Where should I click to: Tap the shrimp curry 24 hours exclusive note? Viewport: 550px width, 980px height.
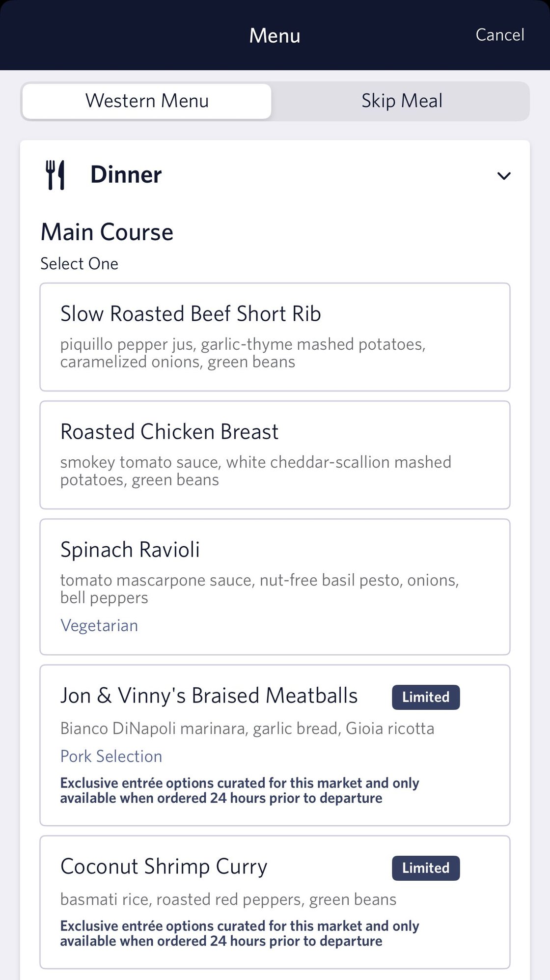pyautogui.click(x=239, y=933)
